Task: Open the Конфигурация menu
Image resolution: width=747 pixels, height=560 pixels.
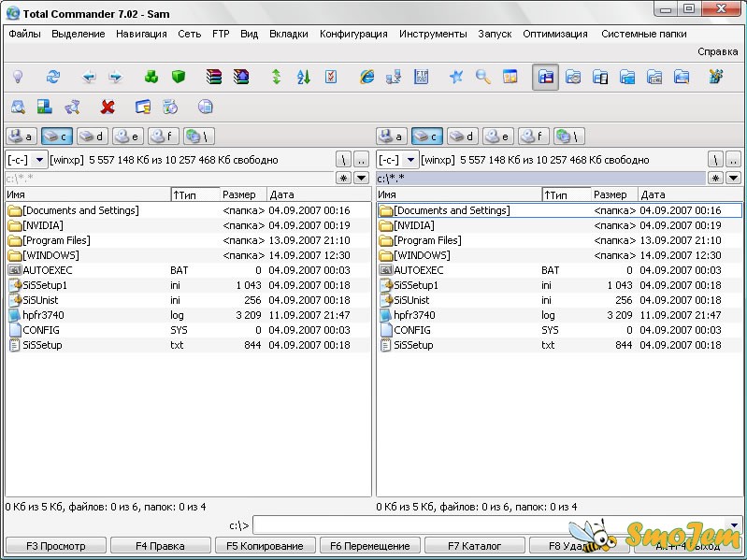Action: [x=353, y=34]
